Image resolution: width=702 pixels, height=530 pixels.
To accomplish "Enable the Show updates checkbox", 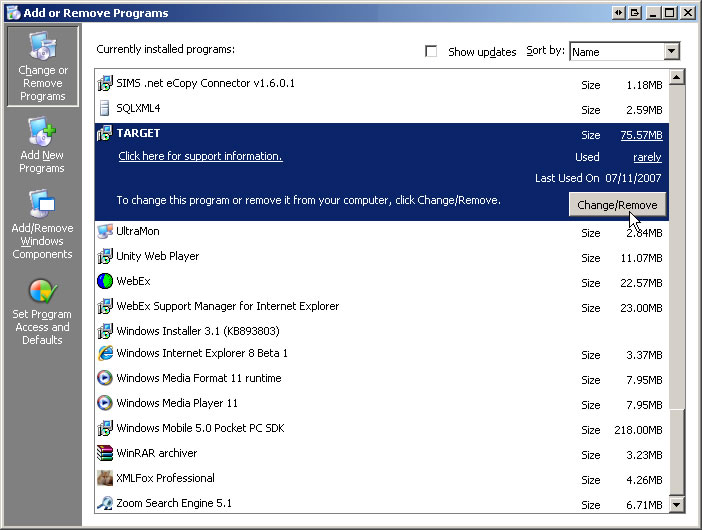I will pyautogui.click(x=431, y=51).
